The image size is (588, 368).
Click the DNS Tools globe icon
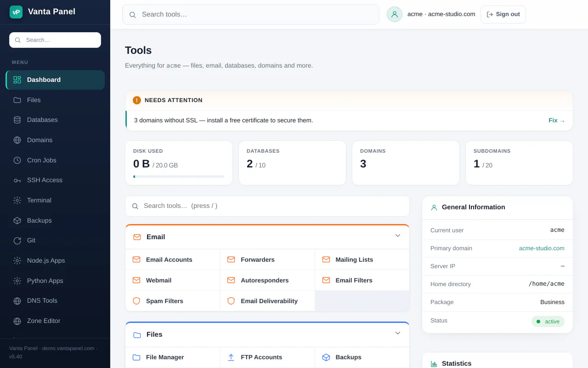pos(17,301)
